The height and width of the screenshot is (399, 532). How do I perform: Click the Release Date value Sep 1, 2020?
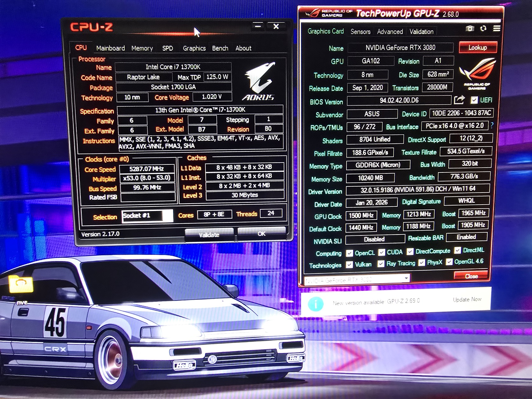(367, 88)
